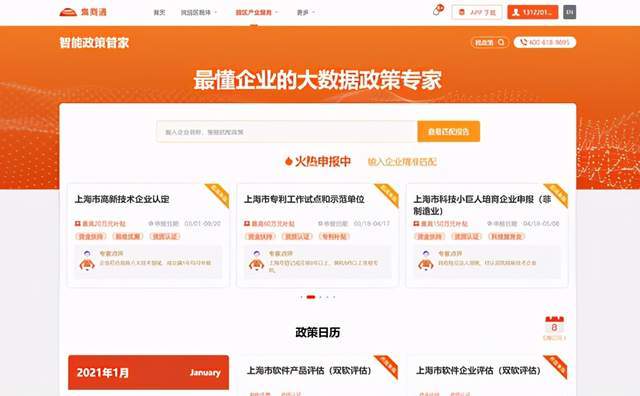Click the 400 hotline phone number pill
640x396 pixels.
tap(544, 42)
